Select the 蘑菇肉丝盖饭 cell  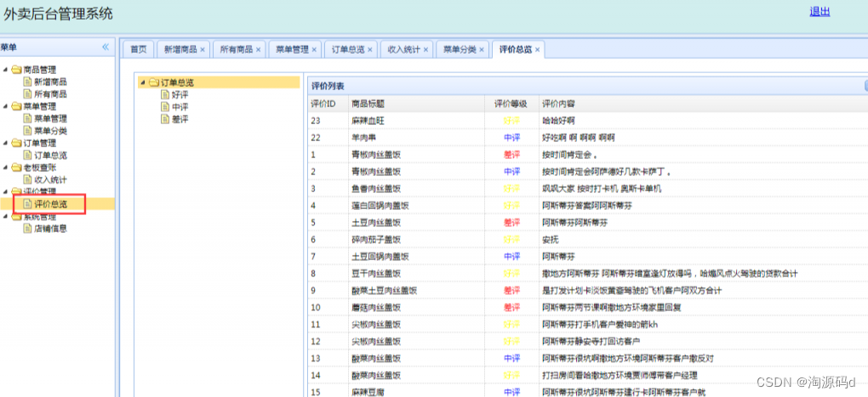pos(415,308)
